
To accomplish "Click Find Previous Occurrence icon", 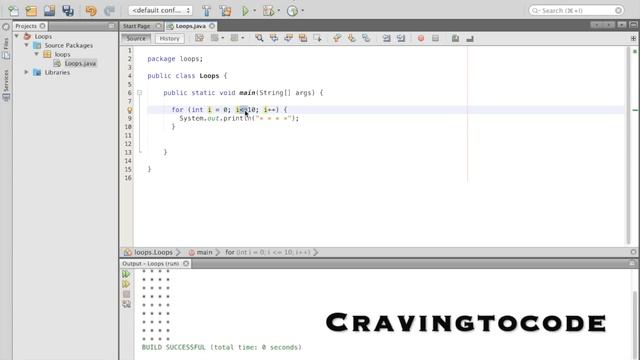I will click(274, 38).
